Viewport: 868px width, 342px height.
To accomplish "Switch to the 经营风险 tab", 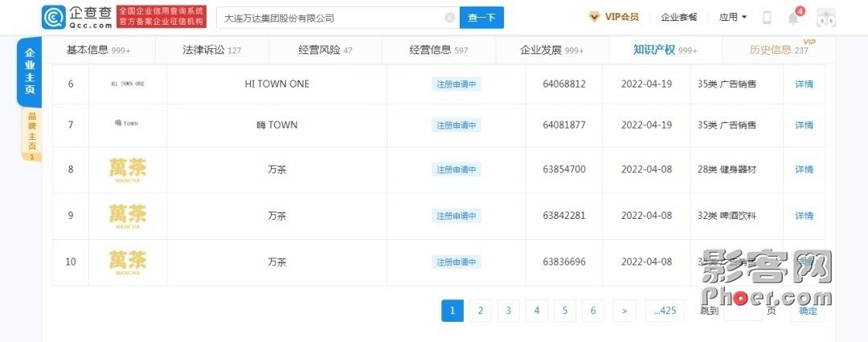I will click(325, 50).
